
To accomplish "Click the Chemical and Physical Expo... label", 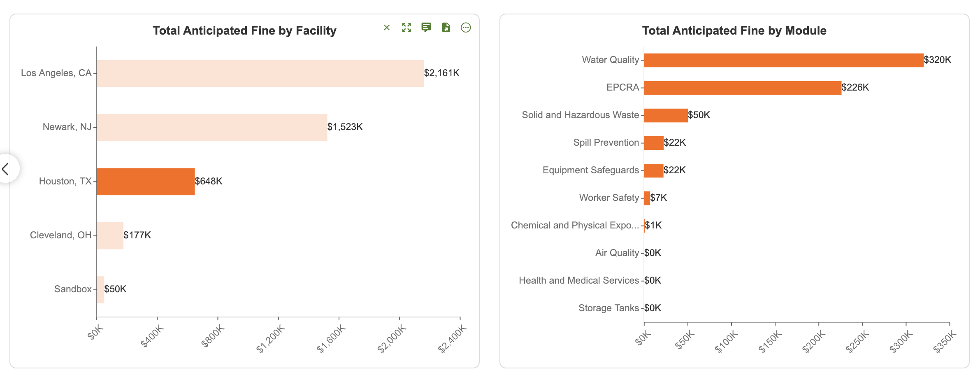I will coord(575,225).
